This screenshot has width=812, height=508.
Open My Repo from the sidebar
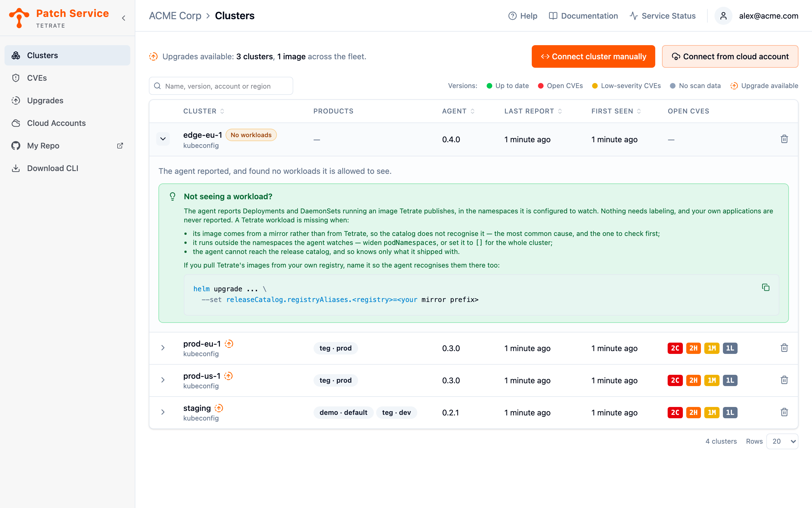coord(67,145)
